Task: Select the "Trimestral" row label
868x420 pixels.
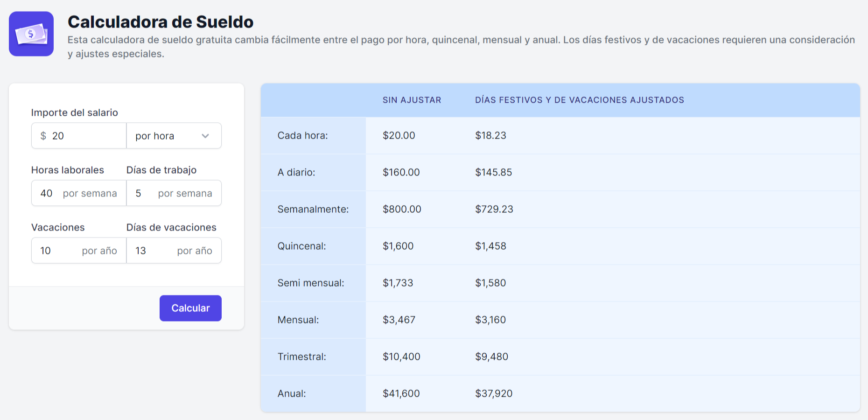Action: click(x=301, y=357)
